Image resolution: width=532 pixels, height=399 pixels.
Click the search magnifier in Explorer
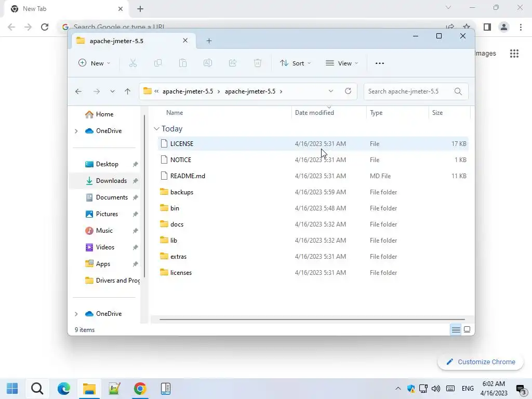coord(458,91)
